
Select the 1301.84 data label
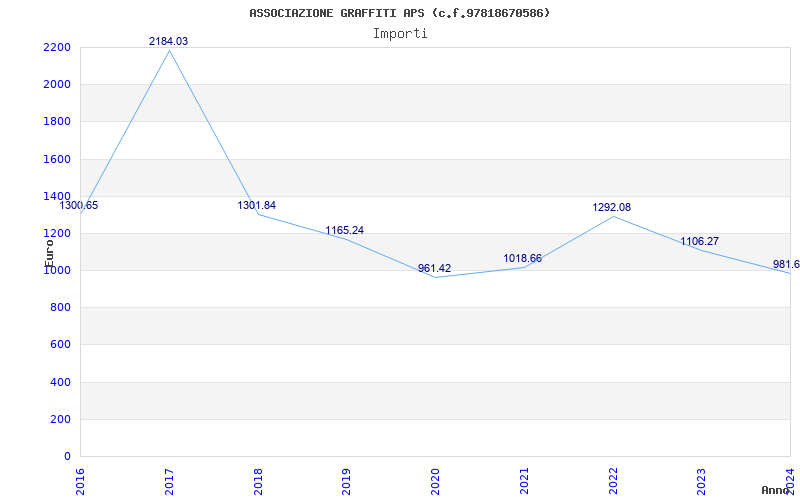click(x=257, y=205)
